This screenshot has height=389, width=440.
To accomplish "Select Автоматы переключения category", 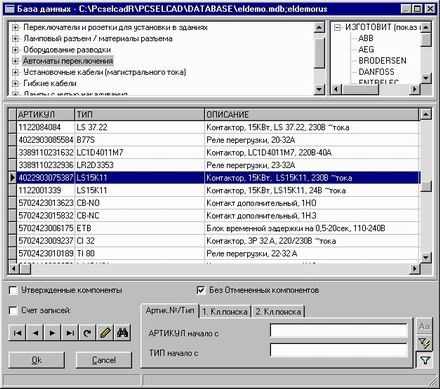I will tap(68, 61).
